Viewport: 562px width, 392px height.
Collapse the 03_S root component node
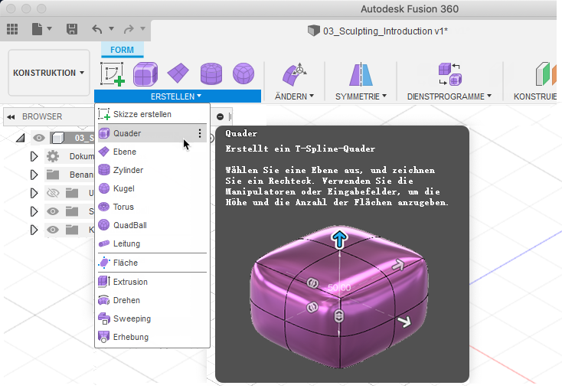click(x=21, y=138)
